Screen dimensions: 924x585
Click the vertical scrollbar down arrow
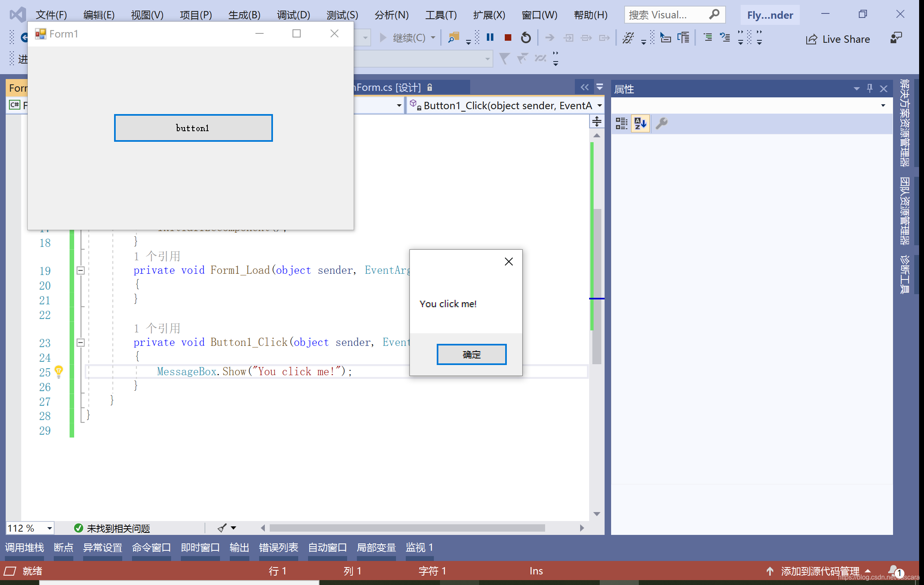tap(597, 514)
